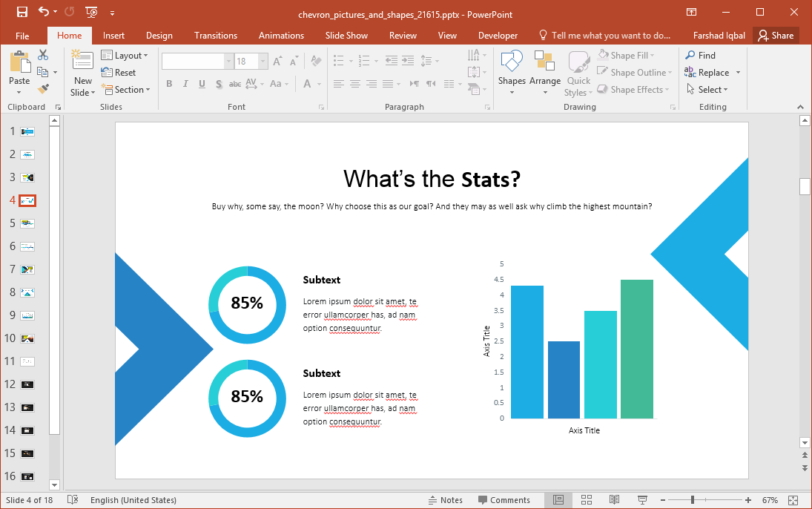
Task: Toggle Italic text formatting
Action: 185,84
